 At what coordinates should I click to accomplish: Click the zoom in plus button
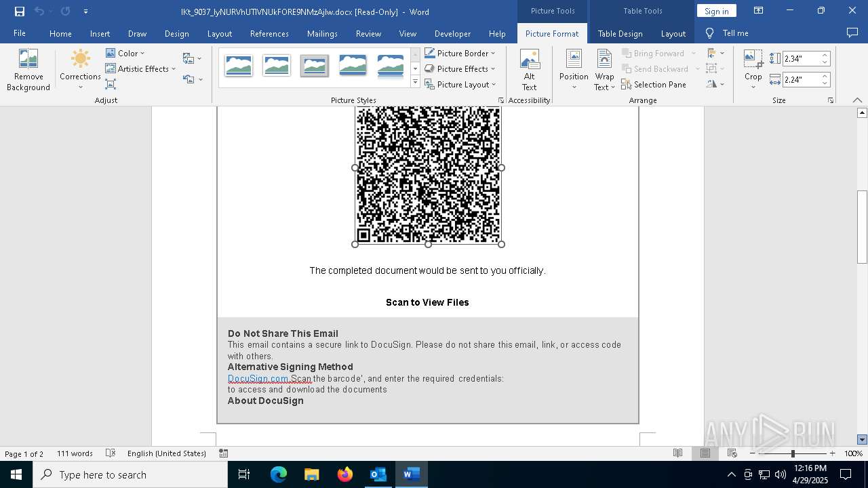(x=833, y=453)
